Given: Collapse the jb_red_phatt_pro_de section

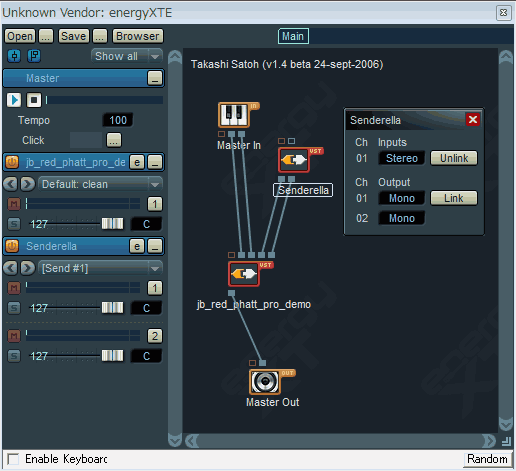Looking at the screenshot, I should tap(155, 162).
